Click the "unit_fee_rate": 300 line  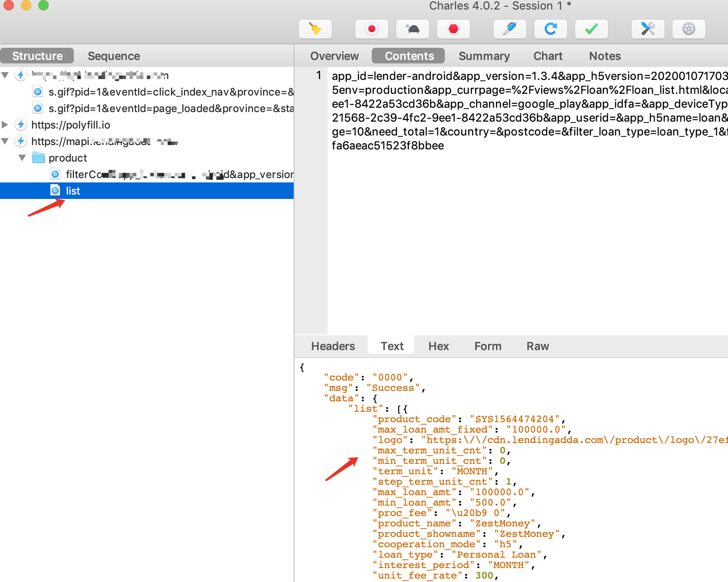[x=435, y=575]
